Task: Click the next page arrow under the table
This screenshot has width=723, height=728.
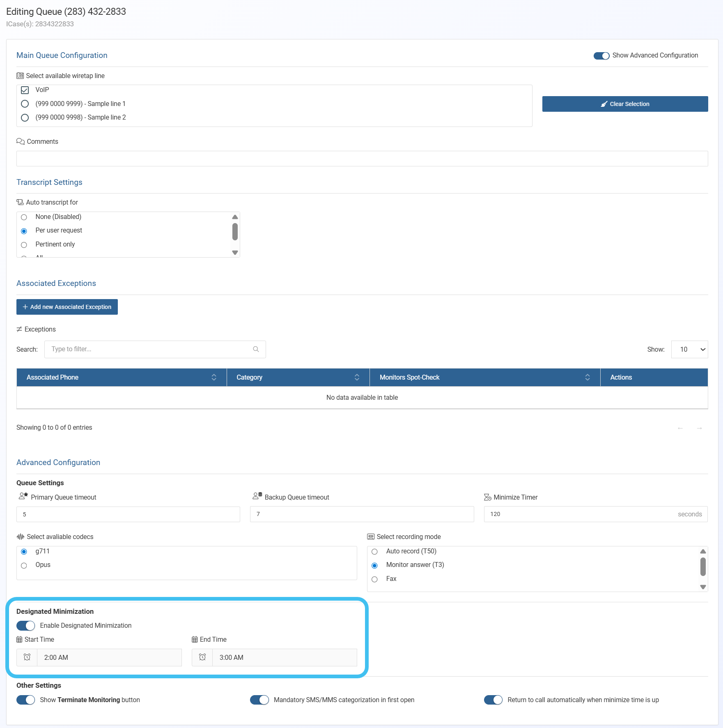Action: point(699,428)
